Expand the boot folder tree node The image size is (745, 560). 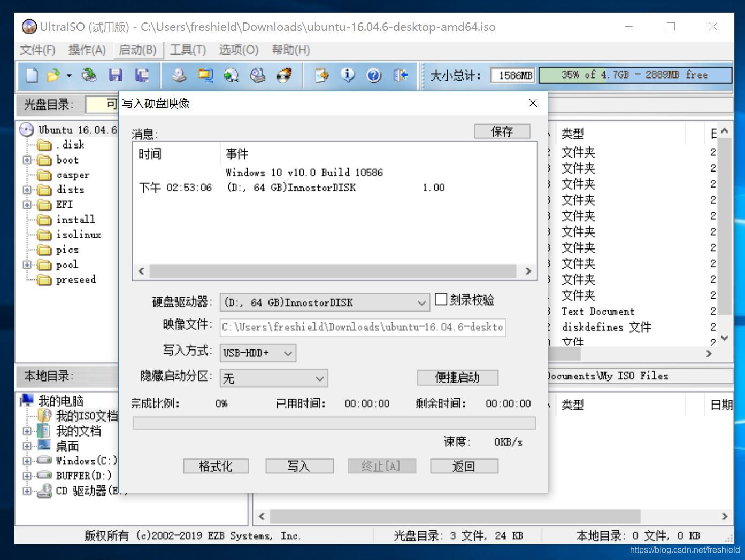click(27, 160)
